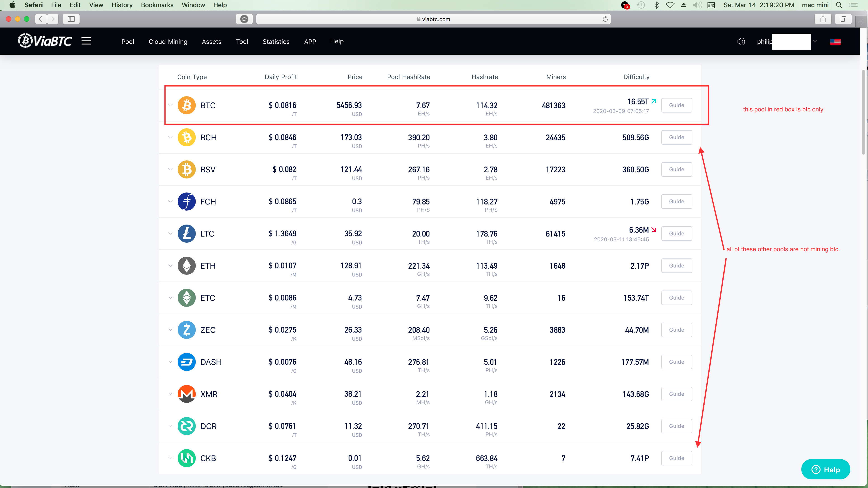Open Safari's Bookmarks menu

[157, 5]
